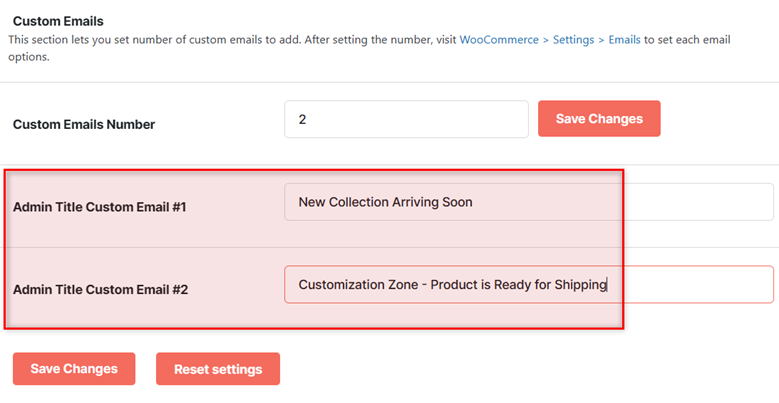Click the Admin Title Custom Email #1 label
779x403 pixels.
(99, 207)
